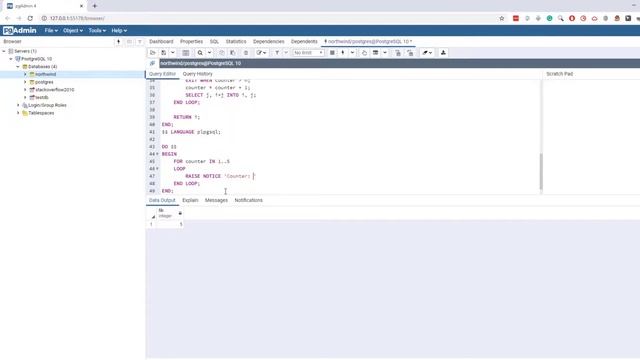Open a file in the query tool
This screenshot has height=360, width=640.
[x=153, y=53]
